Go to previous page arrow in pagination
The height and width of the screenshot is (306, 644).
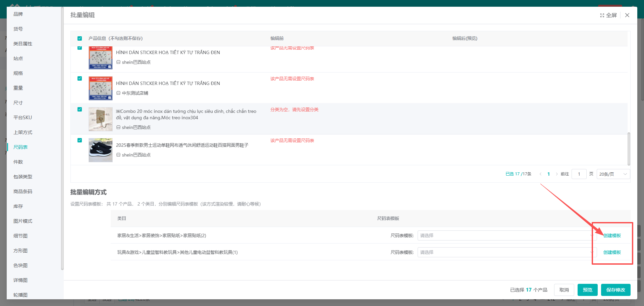pos(540,174)
